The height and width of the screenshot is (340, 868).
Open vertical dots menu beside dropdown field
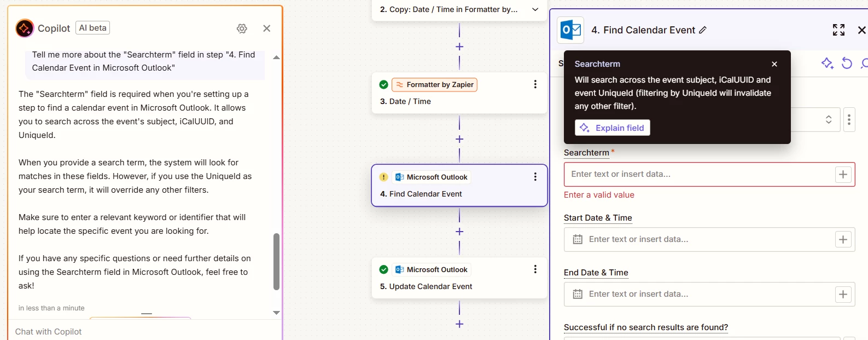849,119
